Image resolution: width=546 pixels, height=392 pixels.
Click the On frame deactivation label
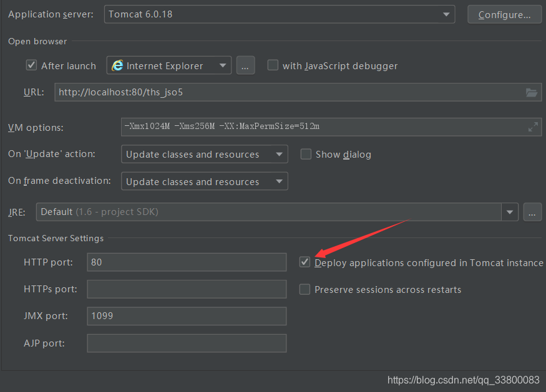click(x=59, y=181)
